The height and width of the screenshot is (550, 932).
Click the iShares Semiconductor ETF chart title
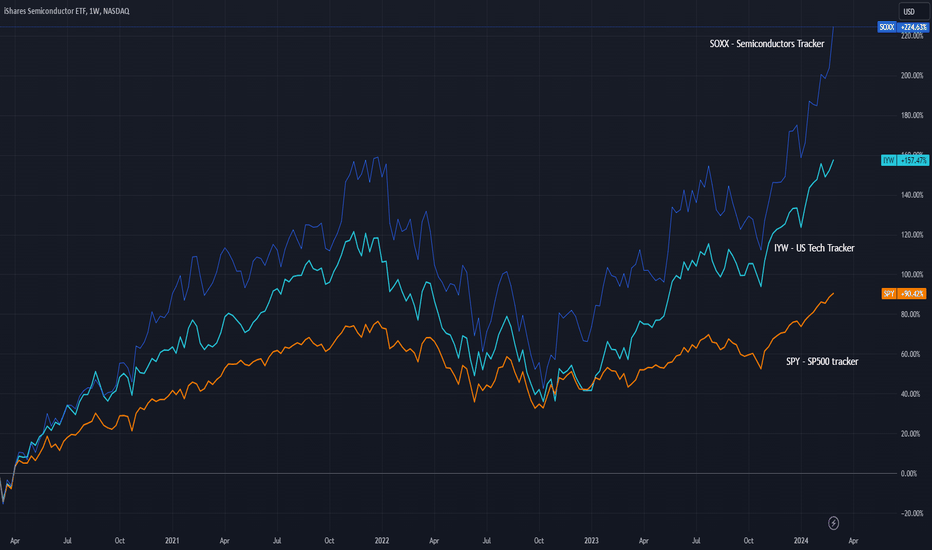tap(67, 11)
